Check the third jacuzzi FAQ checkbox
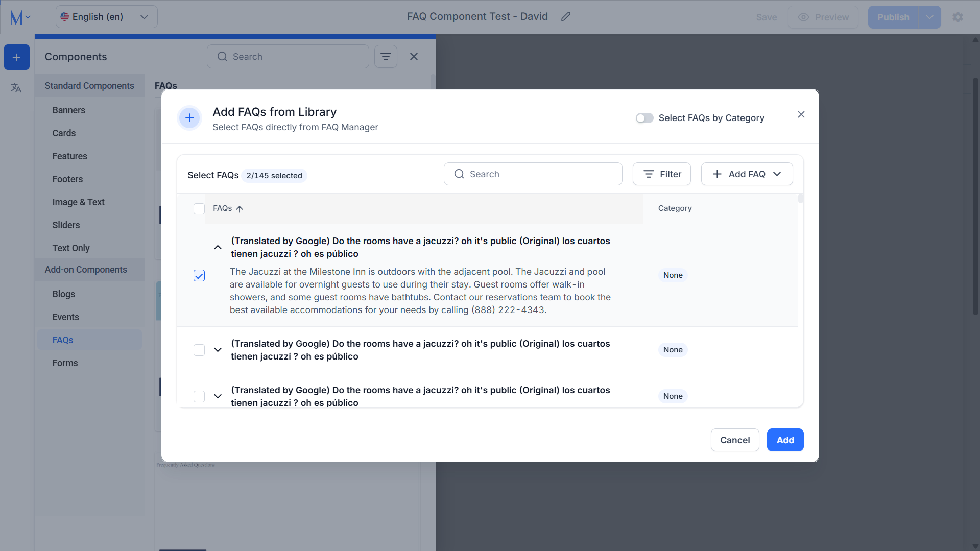 click(x=199, y=396)
